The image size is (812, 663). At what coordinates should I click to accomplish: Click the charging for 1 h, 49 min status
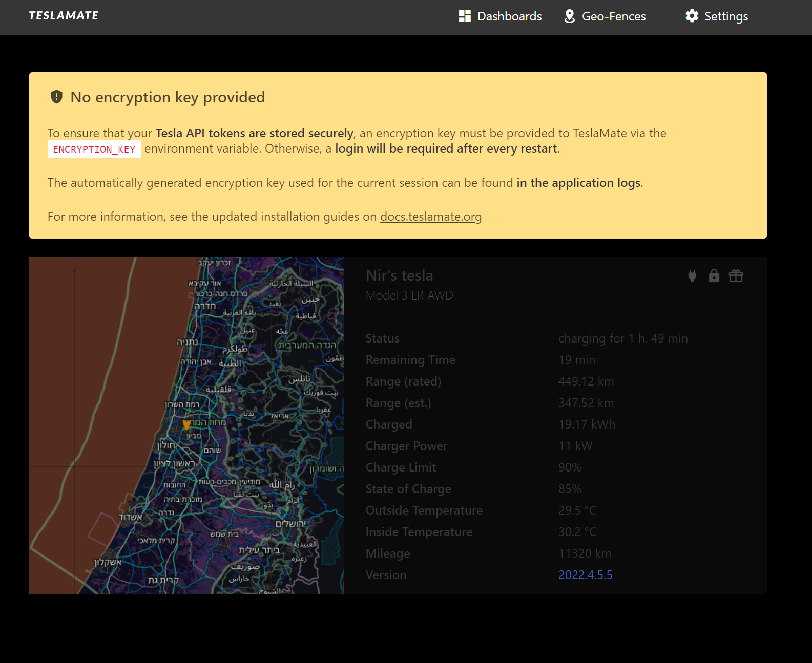pos(623,338)
